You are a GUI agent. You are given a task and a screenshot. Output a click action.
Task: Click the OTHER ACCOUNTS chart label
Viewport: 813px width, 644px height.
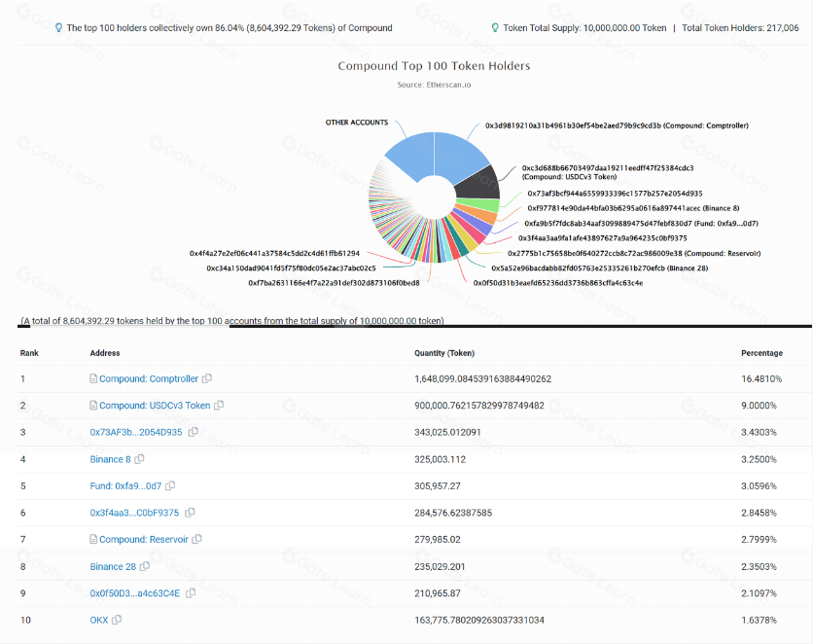tap(357, 123)
